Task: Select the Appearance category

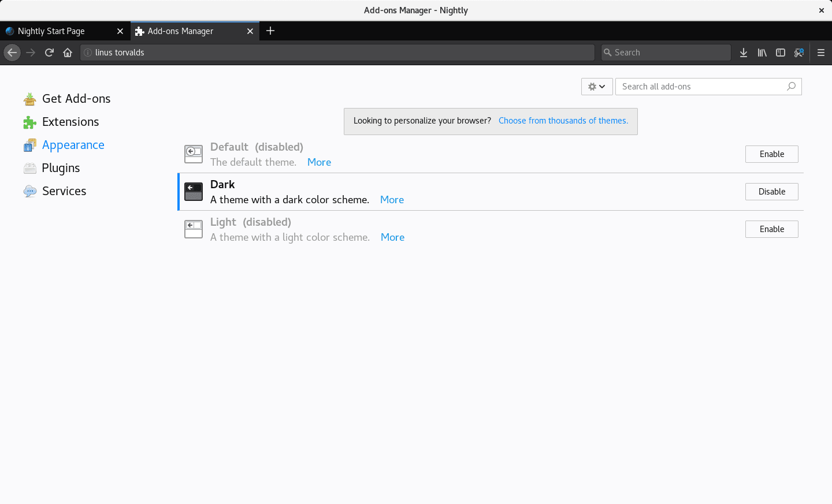Action: tap(64, 145)
